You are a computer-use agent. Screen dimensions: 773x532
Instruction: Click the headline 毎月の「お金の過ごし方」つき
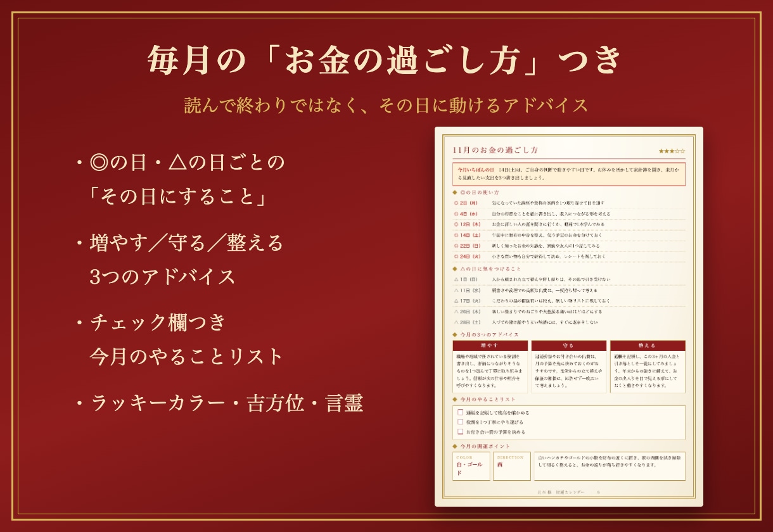pos(386,61)
